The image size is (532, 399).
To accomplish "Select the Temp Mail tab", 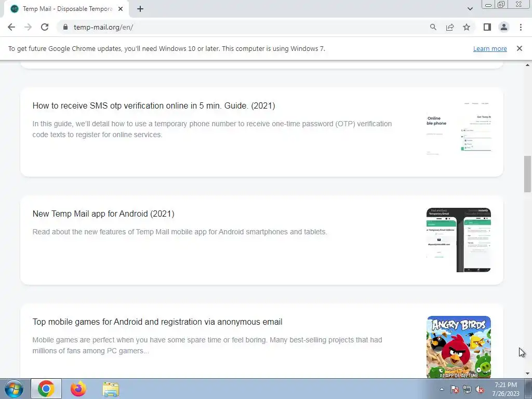I will coord(66,9).
